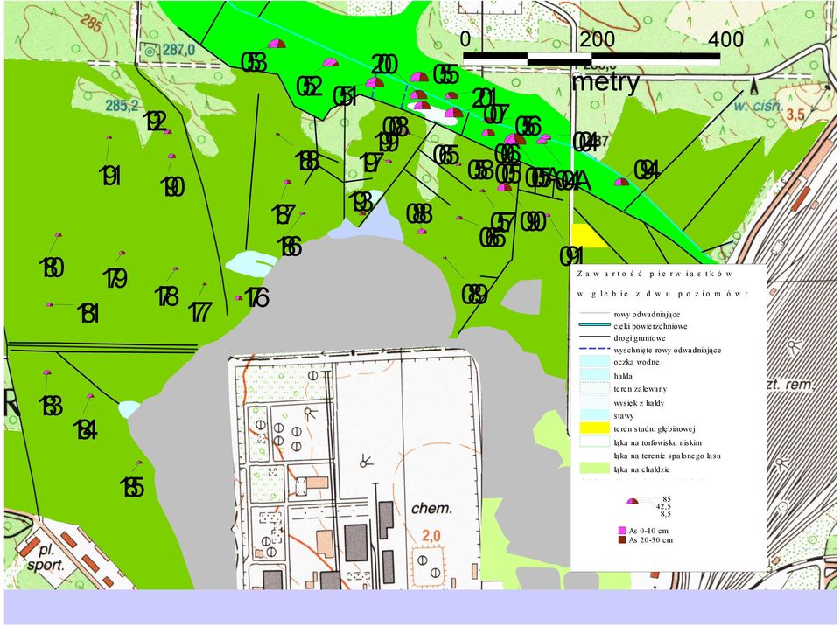Click the gray 'rowy odwadniające' legend line
The width and height of the screenshot is (840, 626).
tap(595, 313)
